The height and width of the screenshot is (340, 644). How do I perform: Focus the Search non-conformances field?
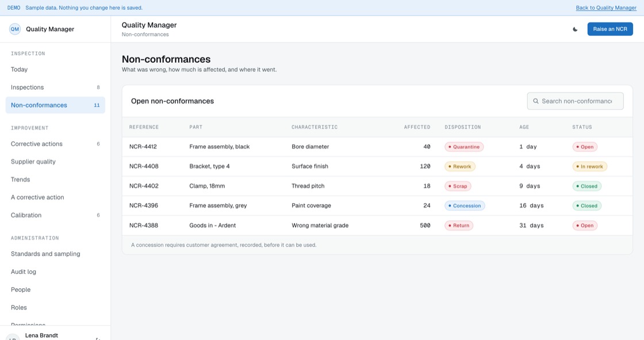tap(575, 101)
